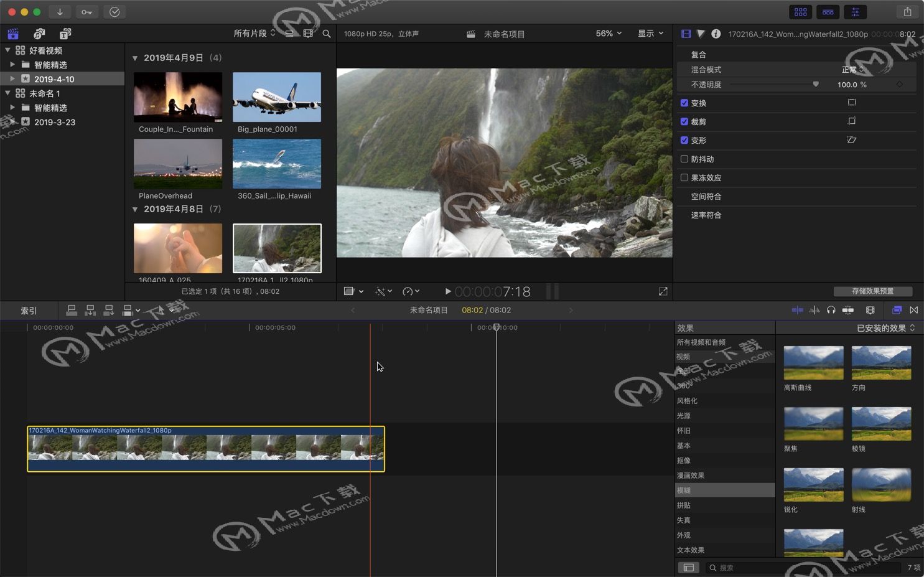Viewport: 924px width, 577px height.
Task: Toggle the browser panel layout button
Action: tap(801, 12)
